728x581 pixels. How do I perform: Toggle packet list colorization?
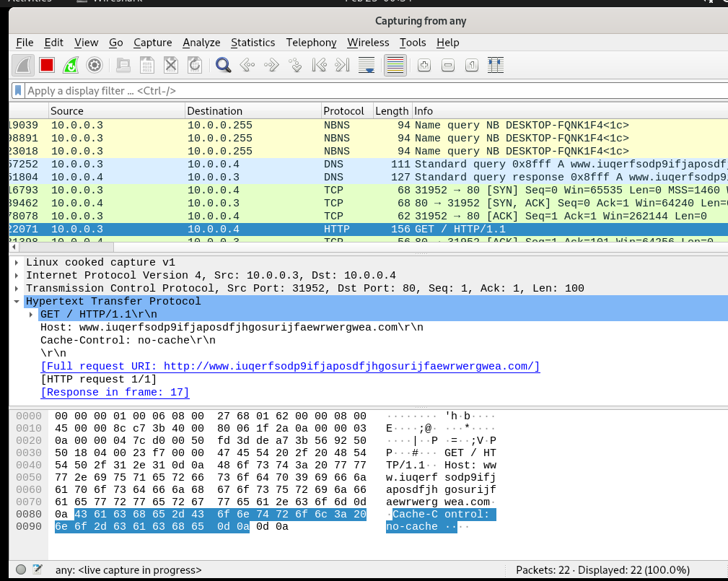tap(394, 65)
